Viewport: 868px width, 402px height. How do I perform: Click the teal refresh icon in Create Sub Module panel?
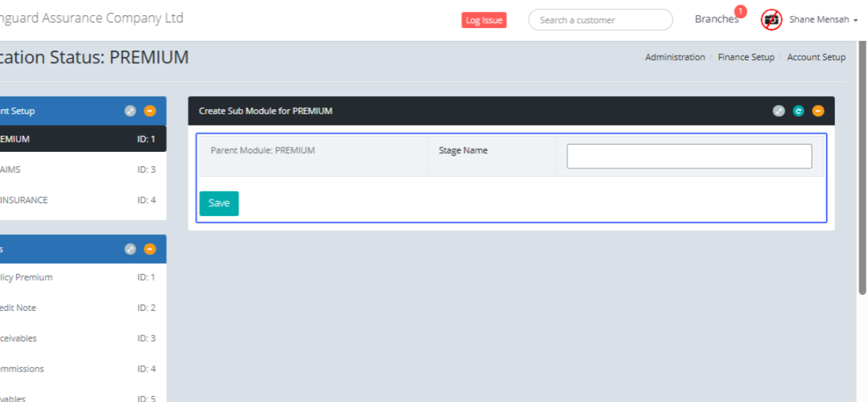point(799,111)
